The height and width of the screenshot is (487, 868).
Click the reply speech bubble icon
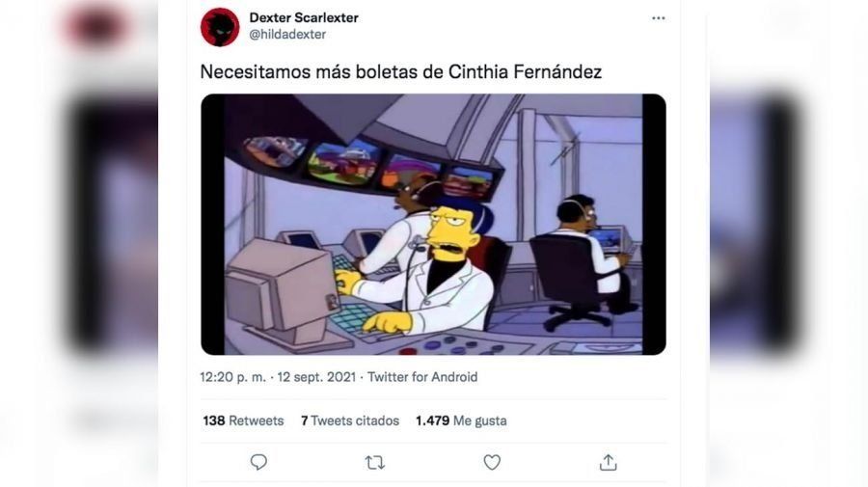[x=258, y=462]
